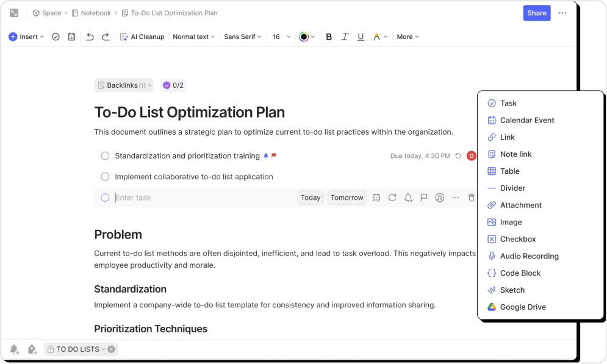Set priority flag on new task
The height and width of the screenshot is (364, 607).
point(424,198)
